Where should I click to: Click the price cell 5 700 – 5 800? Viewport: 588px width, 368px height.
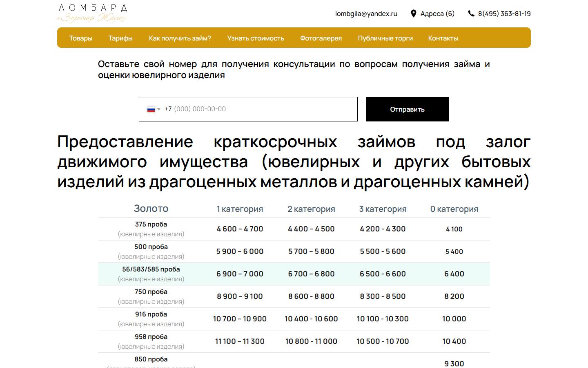point(311,251)
